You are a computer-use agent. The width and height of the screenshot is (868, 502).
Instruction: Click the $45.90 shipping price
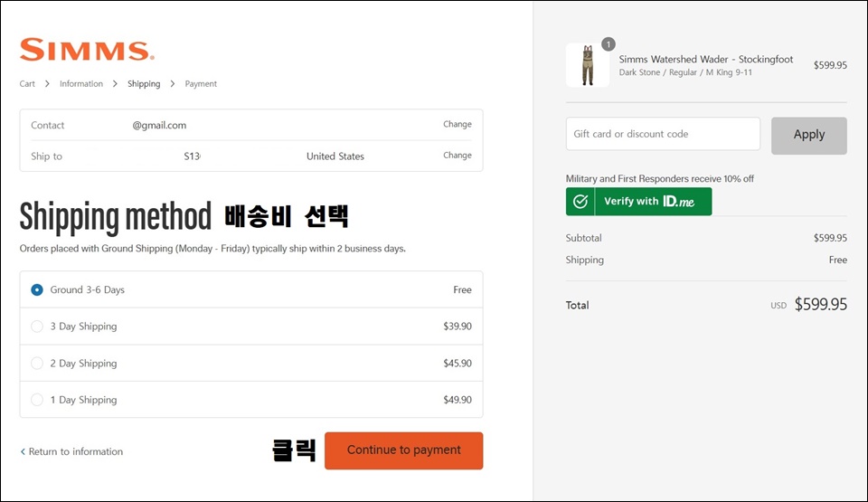coord(458,363)
